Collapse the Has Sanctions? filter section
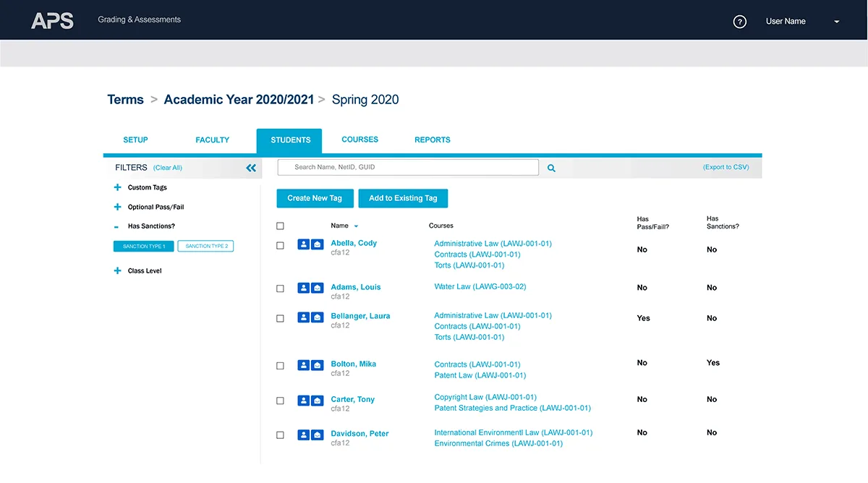 (x=117, y=226)
